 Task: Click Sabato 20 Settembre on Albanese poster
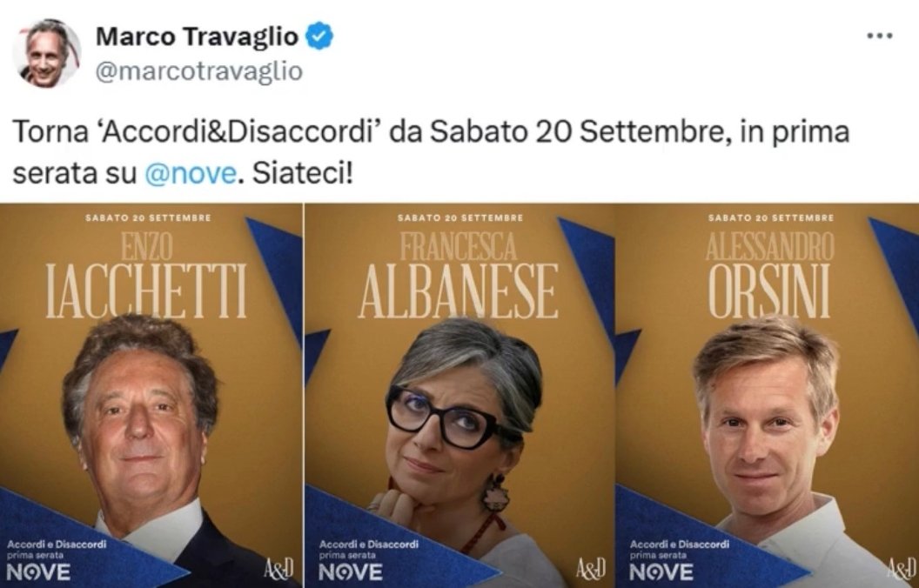tap(460, 217)
